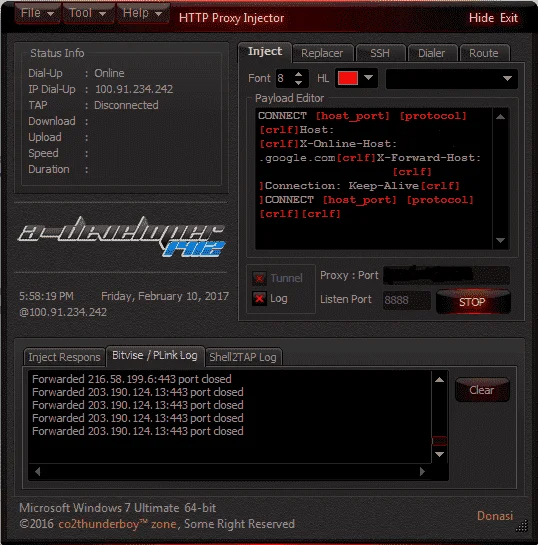
Task: Click the STOP button
Action: coord(473,302)
